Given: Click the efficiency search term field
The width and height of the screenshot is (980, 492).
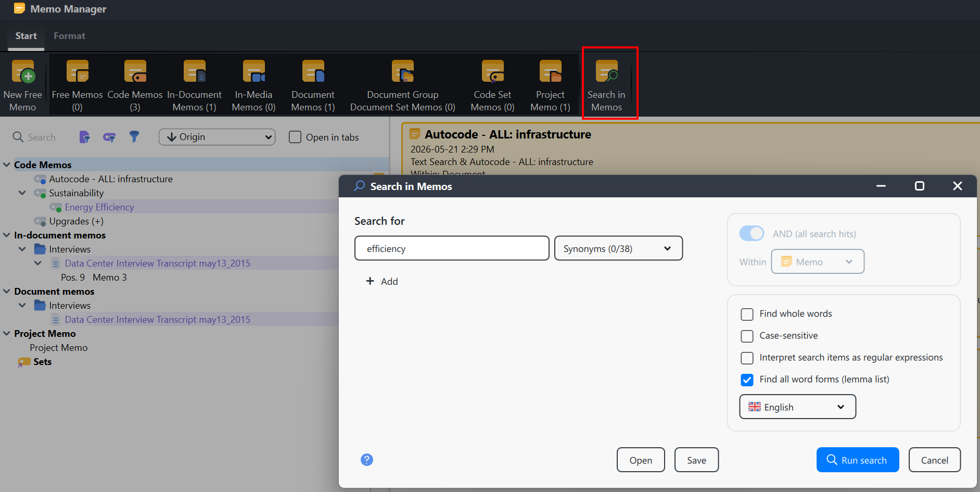Looking at the screenshot, I should pos(452,248).
